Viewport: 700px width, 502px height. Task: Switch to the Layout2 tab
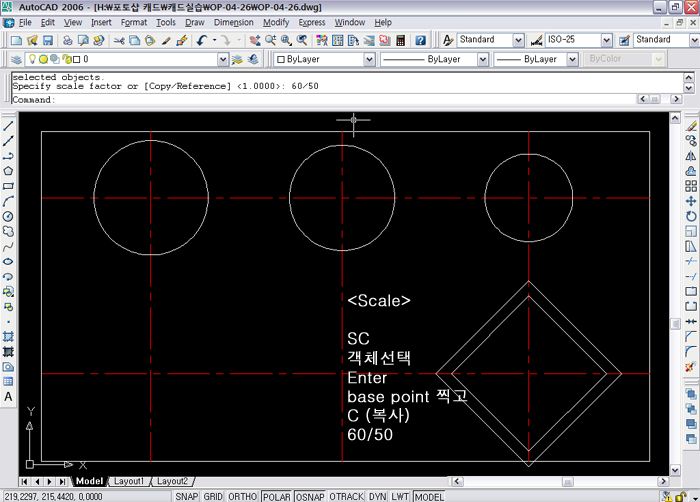[x=172, y=481]
